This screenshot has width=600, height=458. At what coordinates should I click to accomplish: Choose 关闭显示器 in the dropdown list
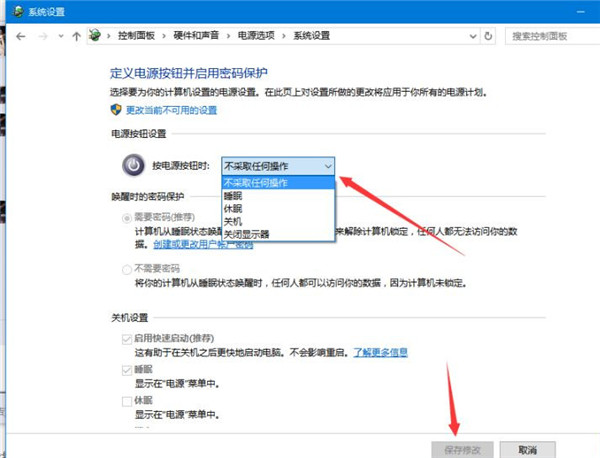pyautogui.click(x=246, y=234)
